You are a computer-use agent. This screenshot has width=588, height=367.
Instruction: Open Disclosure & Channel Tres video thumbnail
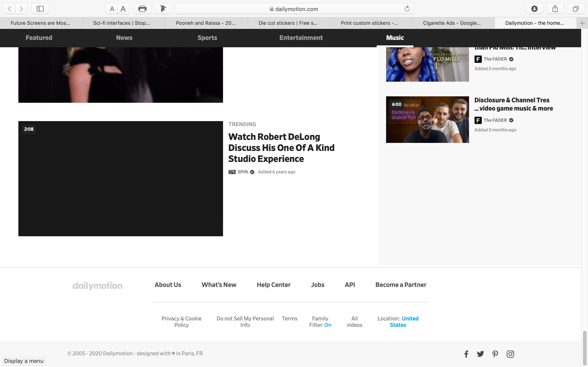(427, 120)
